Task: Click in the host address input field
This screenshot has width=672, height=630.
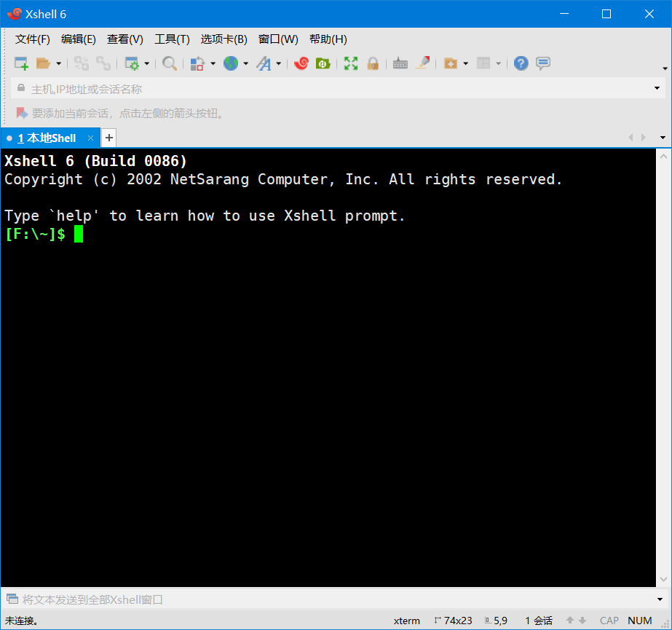Action: click(x=339, y=88)
